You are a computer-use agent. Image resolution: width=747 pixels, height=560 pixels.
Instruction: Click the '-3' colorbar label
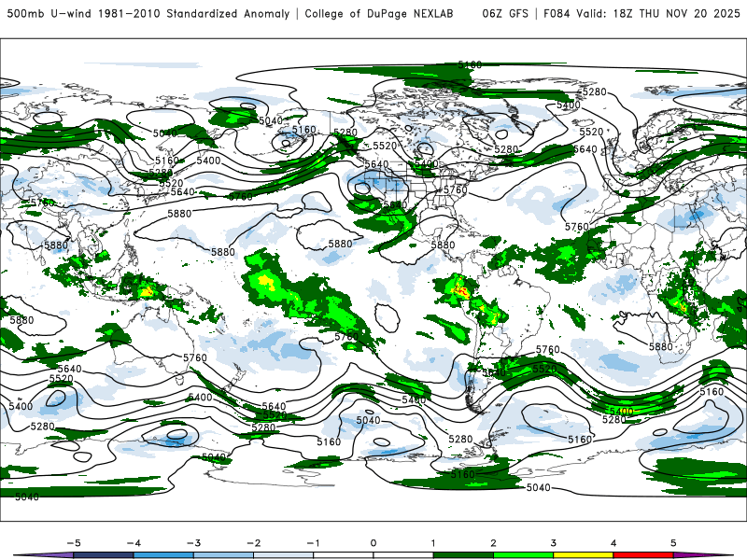pyautogui.click(x=193, y=543)
